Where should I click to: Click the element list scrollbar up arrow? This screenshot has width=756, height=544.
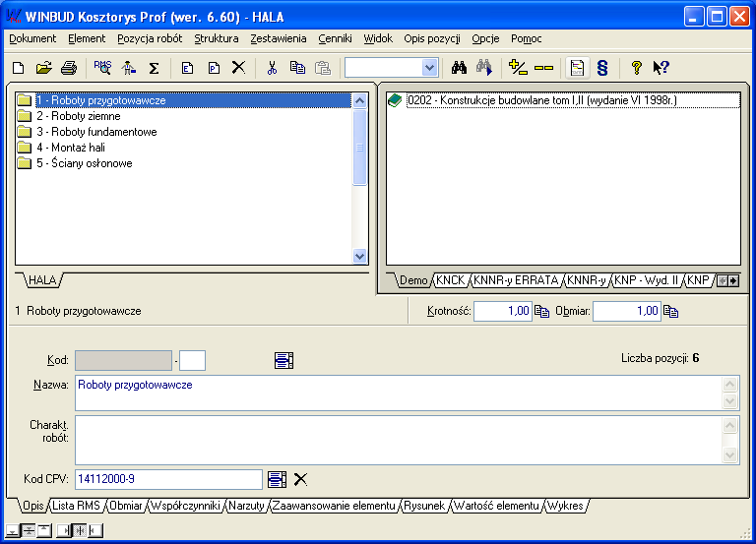coord(359,100)
